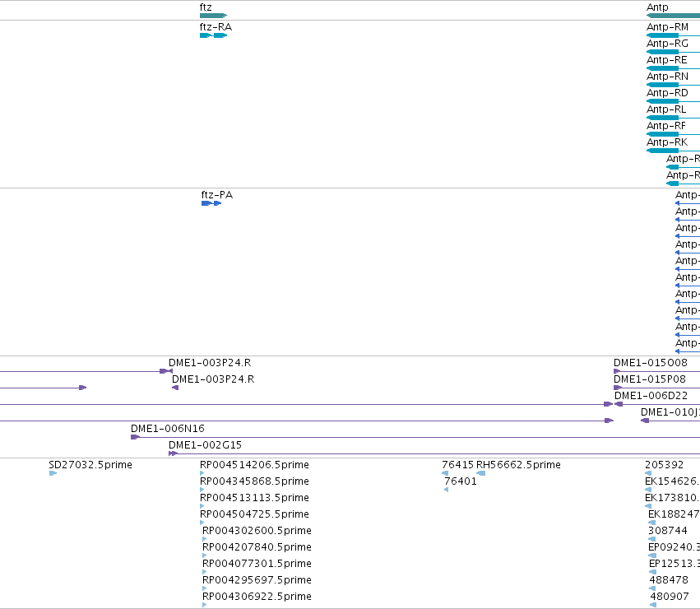Open the DME1-002G15 BAC label
This screenshot has width=700, height=609.
tap(205, 445)
